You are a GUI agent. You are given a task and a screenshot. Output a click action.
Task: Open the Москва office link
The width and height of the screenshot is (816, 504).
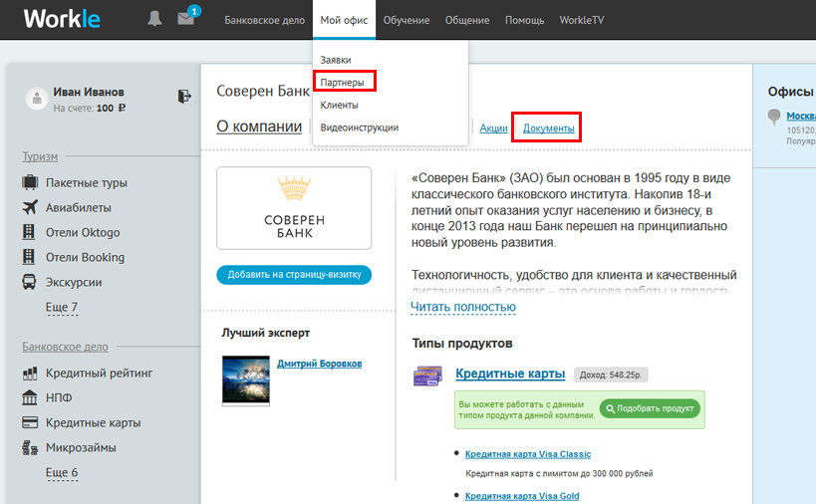tap(801, 116)
